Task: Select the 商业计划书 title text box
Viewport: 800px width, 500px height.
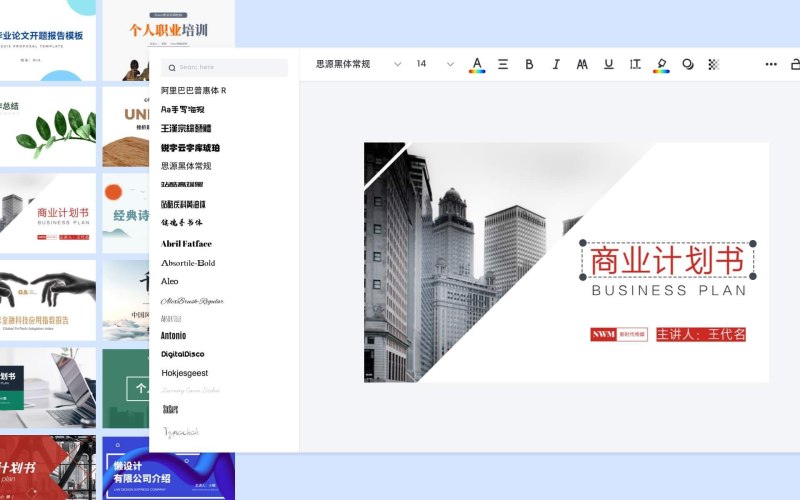Action: tap(667, 260)
